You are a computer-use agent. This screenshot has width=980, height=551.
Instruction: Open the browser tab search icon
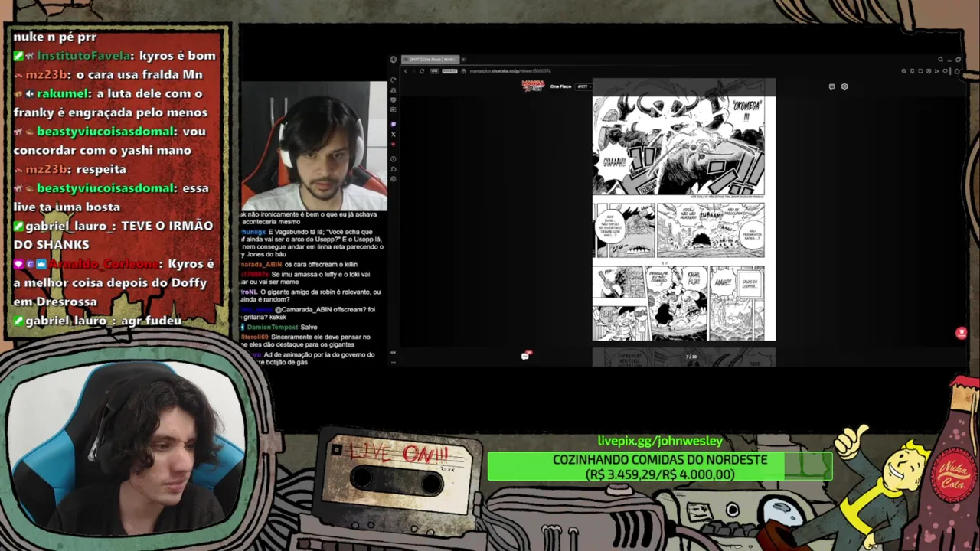[x=940, y=60]
